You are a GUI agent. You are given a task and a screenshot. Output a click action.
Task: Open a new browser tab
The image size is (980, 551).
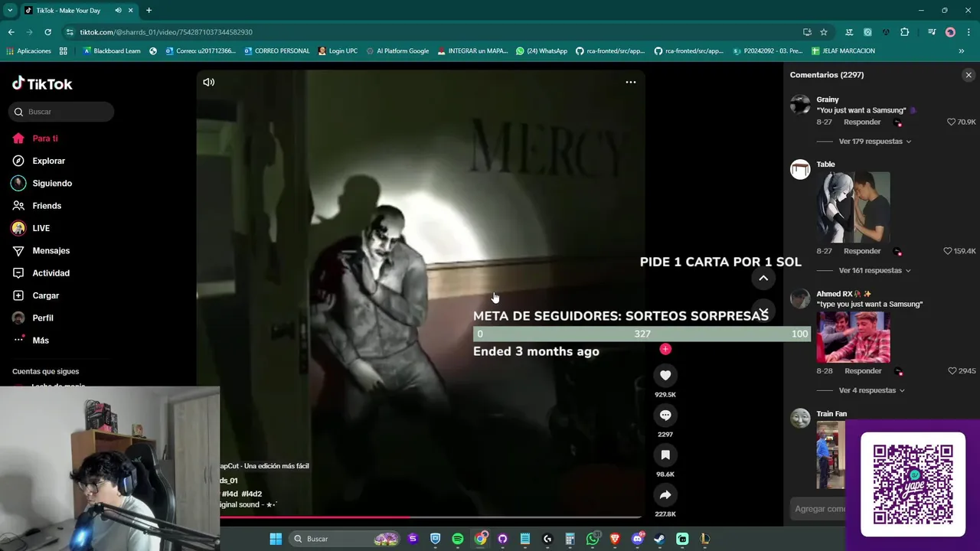coord(149,11)
